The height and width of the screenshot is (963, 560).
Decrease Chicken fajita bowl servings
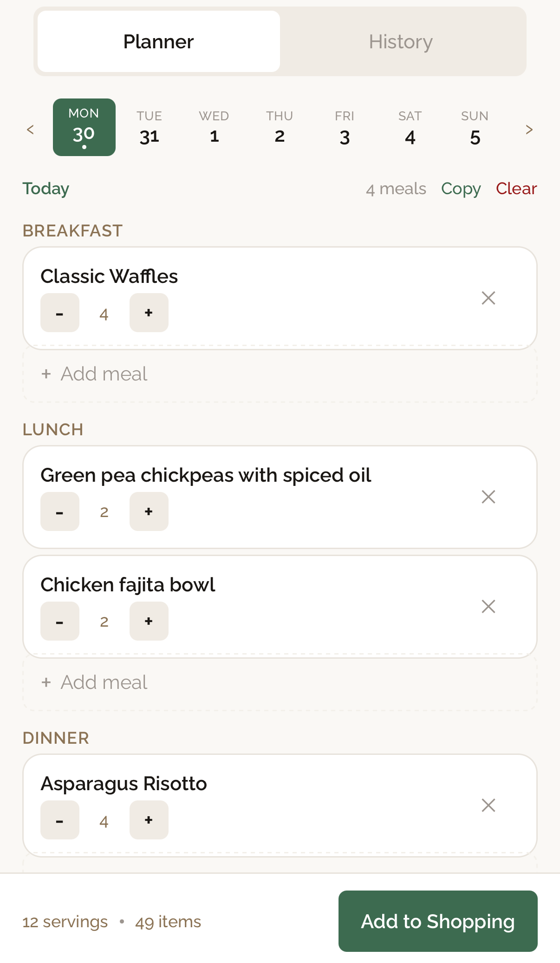59,621
